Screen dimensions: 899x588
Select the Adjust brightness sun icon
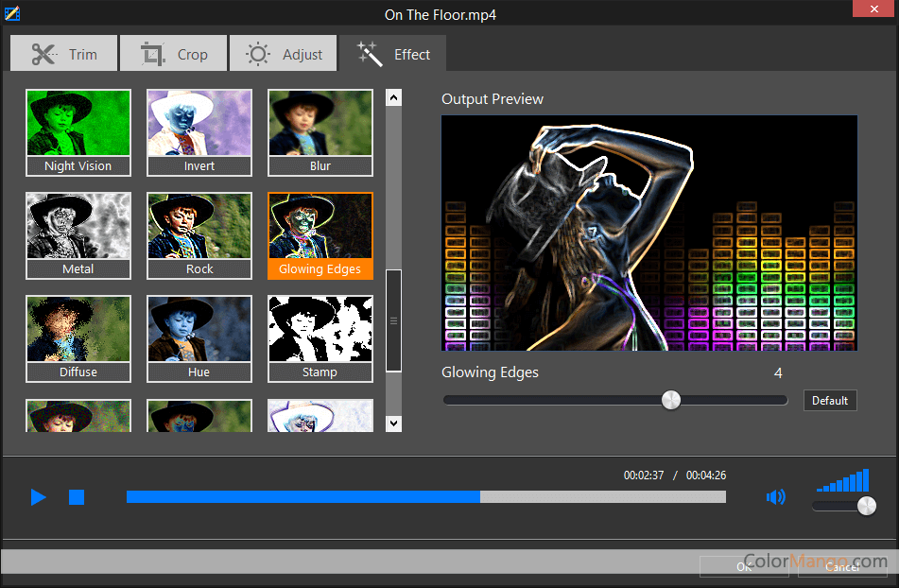(258, 53)
